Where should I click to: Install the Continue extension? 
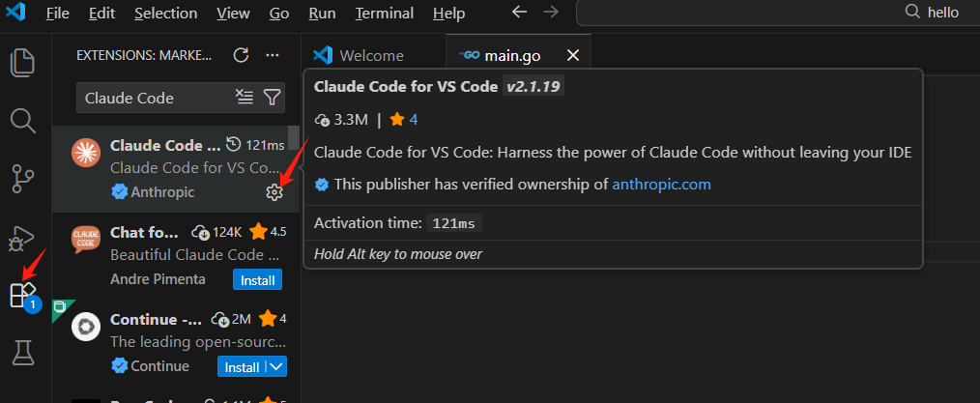pyautogui.click(x=242, y=367)
